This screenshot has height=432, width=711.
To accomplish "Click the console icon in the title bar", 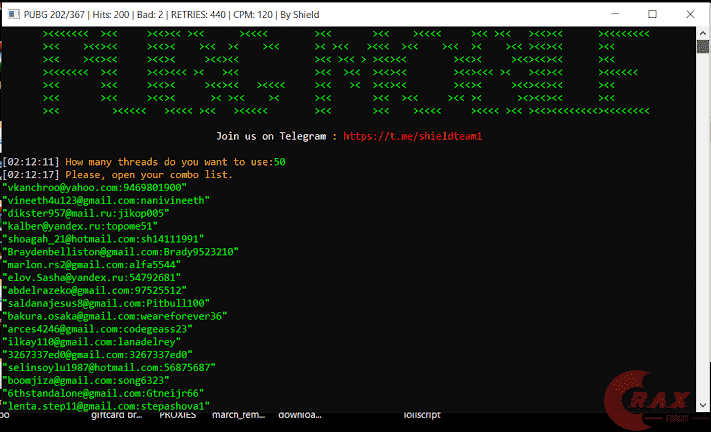I will point(13,15).
